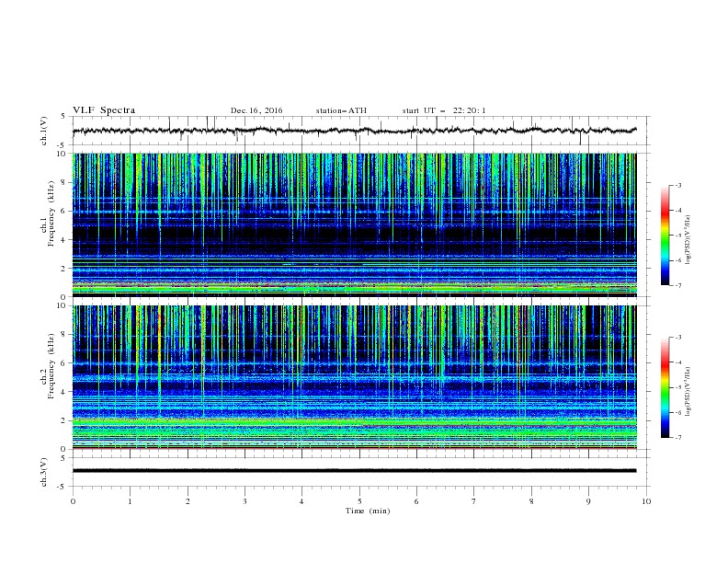Click the "5" tick on ch.1(V) voltage axis
Image resolution: width=728 pixels, height=563 pixels.
click(63, 117)
